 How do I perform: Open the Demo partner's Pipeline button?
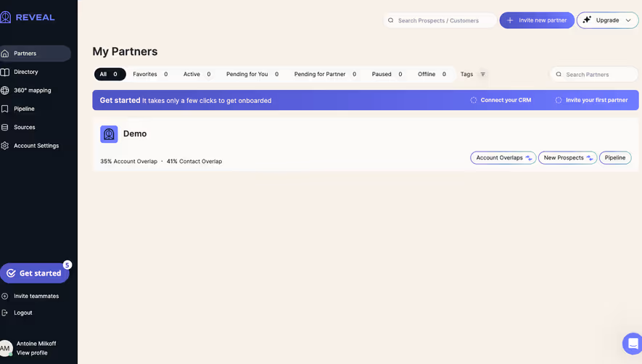615,157
